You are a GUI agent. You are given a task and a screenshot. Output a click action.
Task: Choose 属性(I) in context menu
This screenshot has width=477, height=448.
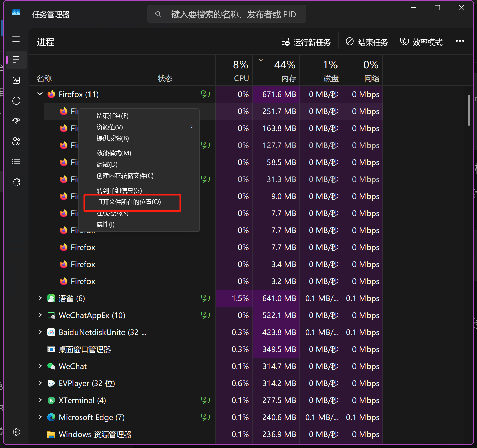click(x=139, y=225)
